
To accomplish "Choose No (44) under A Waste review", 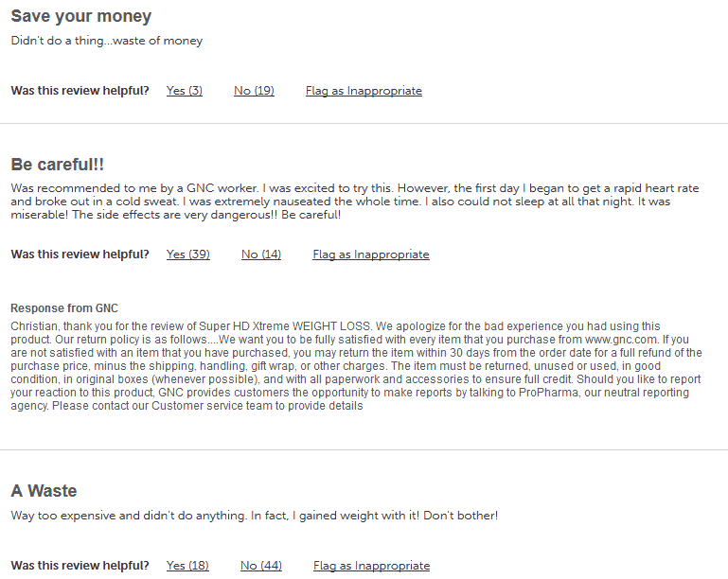I will pos(261,566).
